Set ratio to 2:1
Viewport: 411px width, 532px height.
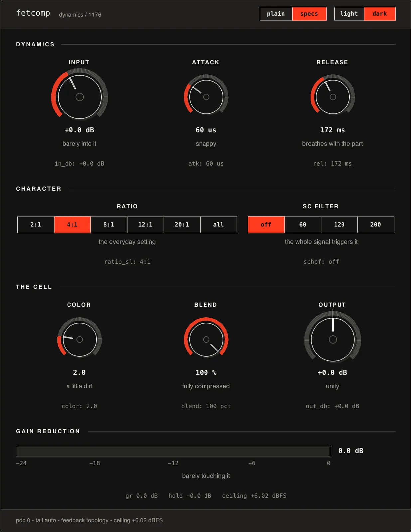pyautogui.click(x=36, y=225)
